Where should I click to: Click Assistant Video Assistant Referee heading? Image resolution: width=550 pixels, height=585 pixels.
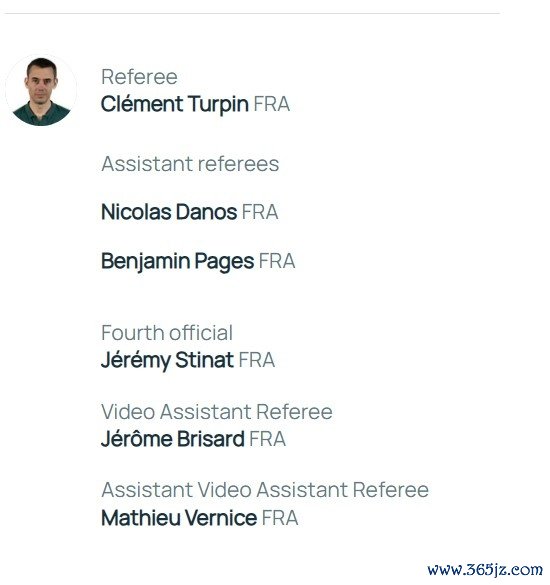tap(265, 490)
